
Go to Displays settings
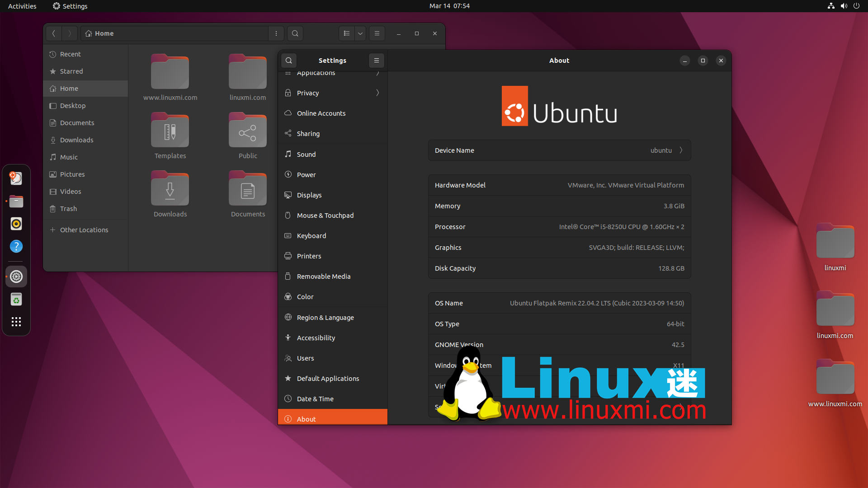tap(333, 195)
